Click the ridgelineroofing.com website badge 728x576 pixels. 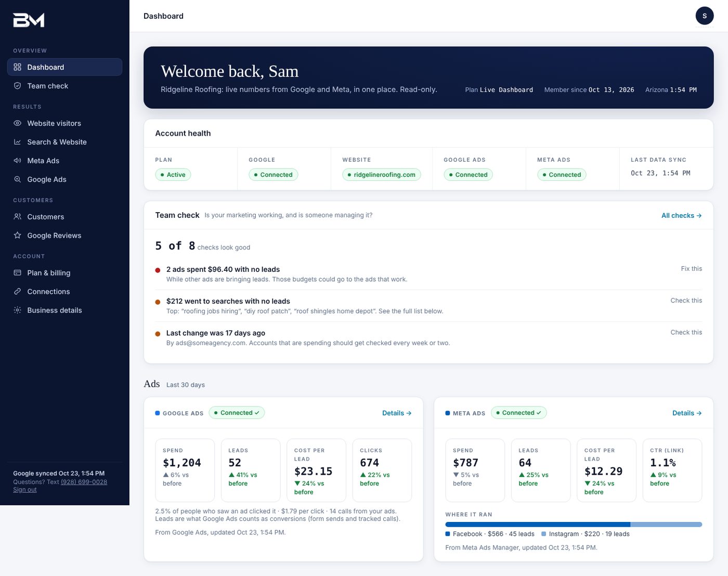click(x=381, y=175)
